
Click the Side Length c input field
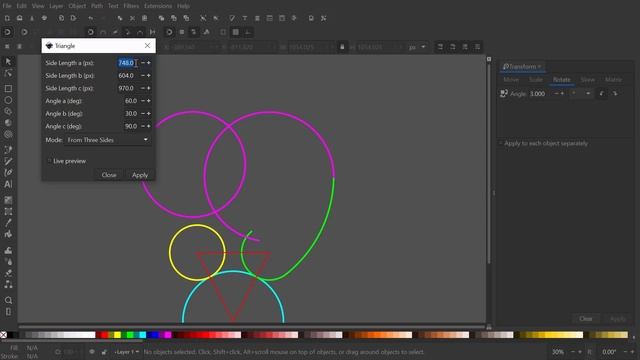coord(126,88)
